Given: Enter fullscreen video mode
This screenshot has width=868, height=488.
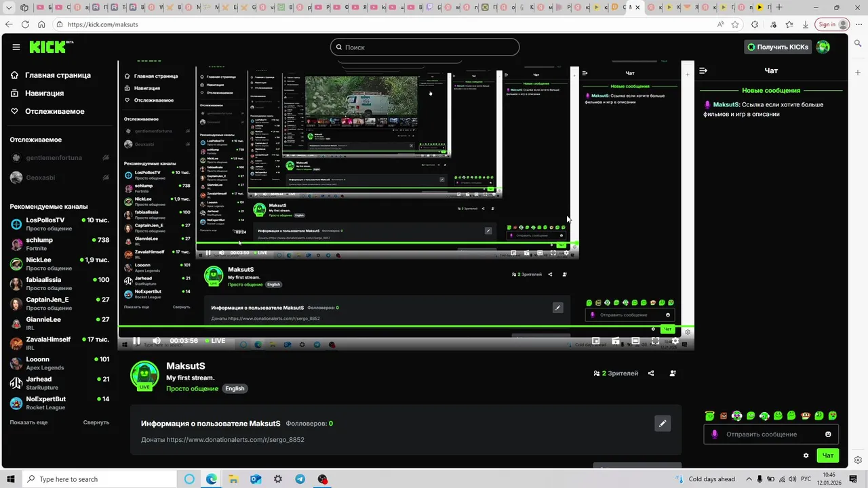Looking at the screenshot, I should (x=655, y=341).
